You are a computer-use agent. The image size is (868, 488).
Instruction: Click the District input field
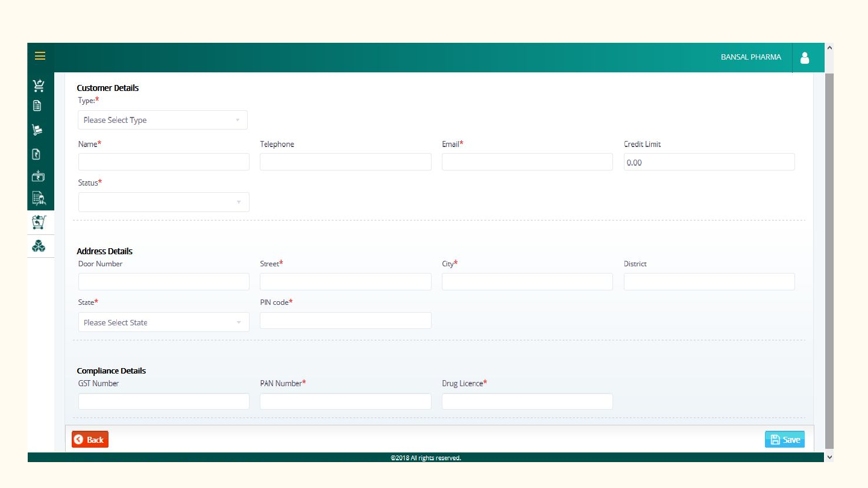[x=709, y=281]
